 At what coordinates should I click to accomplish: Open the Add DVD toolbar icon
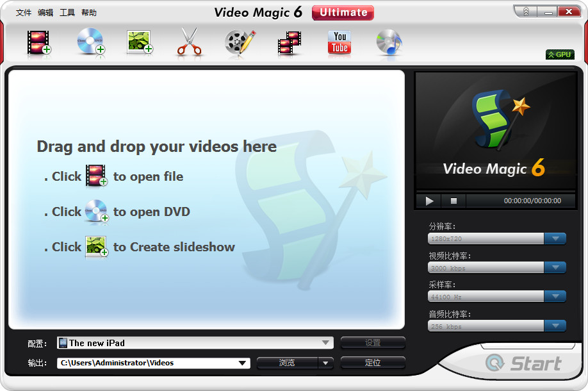[x=91, y=42]
